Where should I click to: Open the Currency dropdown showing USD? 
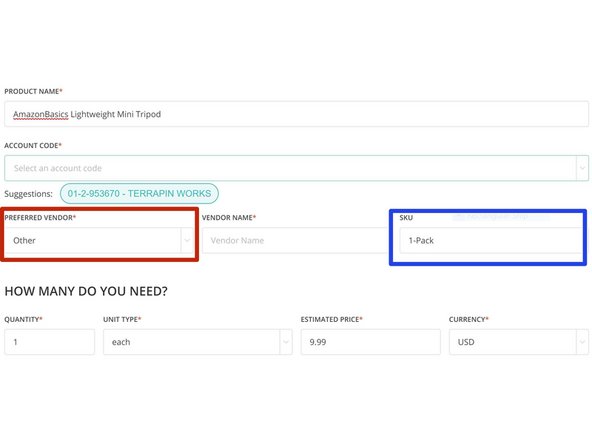click(519, 342)
